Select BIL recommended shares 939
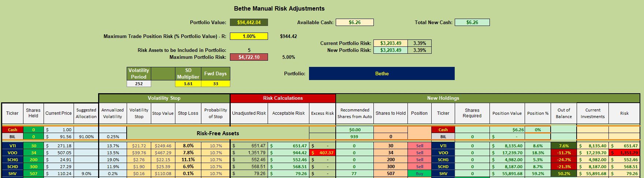This screenshot has height=178, width=644. pyautogui.click(x=354, y=137)
